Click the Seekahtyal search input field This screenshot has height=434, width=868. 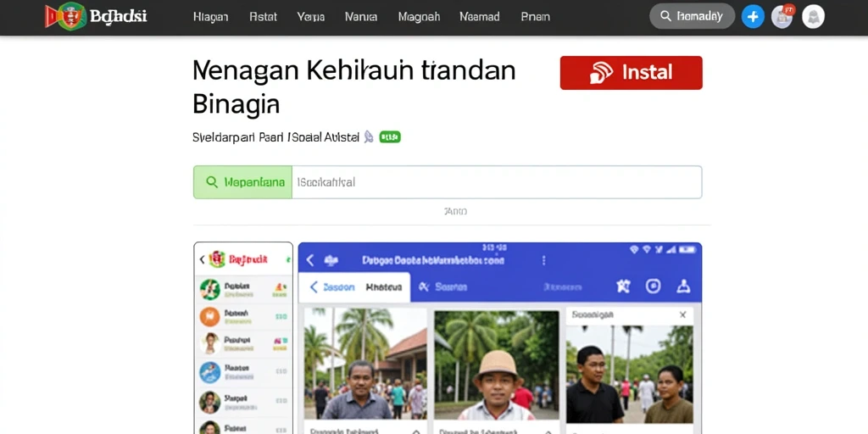tap(497, 182)
